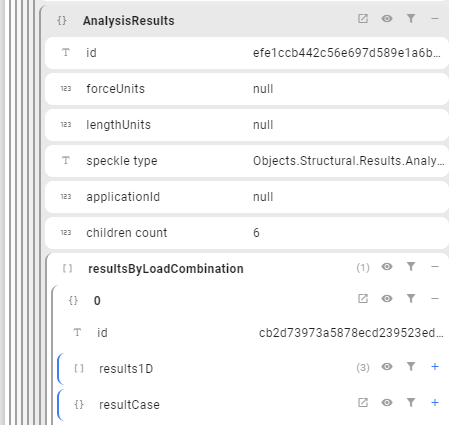Select the speckle type row

(x=247, y=161)
